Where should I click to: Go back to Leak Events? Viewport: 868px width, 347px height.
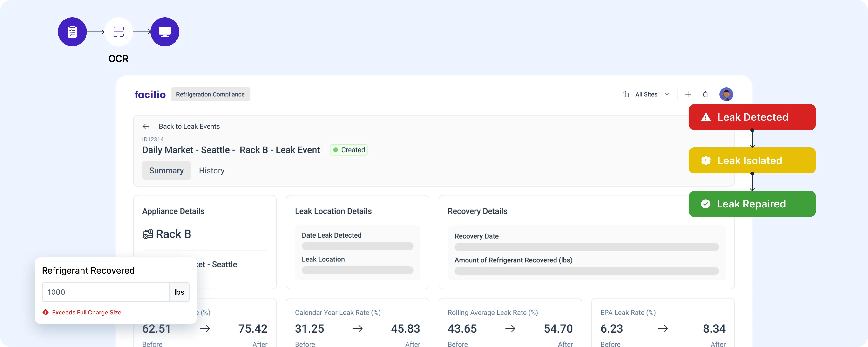coord(189,126)
